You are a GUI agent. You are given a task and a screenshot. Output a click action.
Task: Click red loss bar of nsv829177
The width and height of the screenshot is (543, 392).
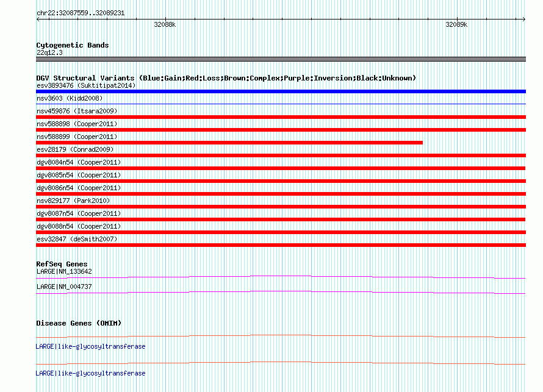pyautogui.click(x=281, y=207)
